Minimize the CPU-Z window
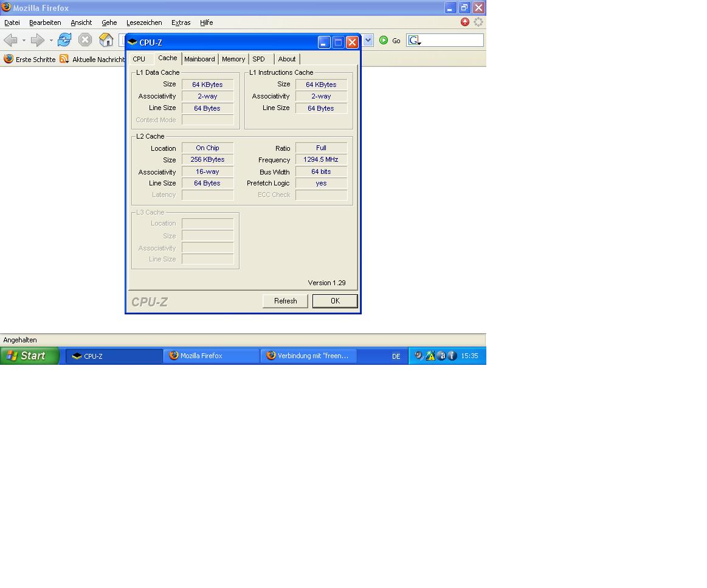Image resolution: width=707 pixels, height=588 pixels. coord(324,43)
